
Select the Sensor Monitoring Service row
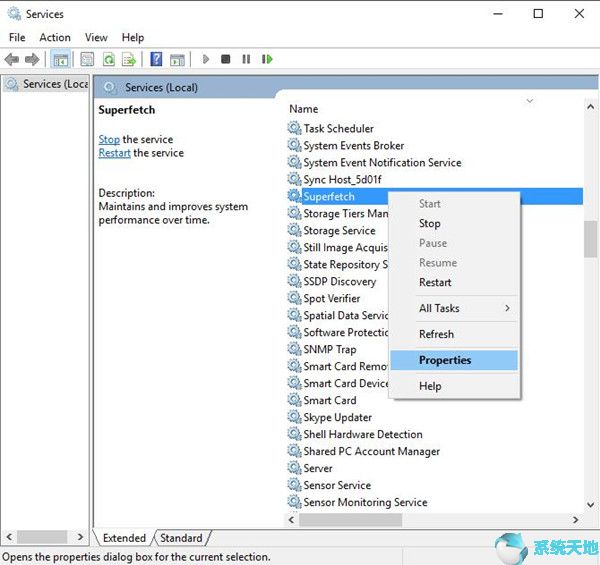365,502
